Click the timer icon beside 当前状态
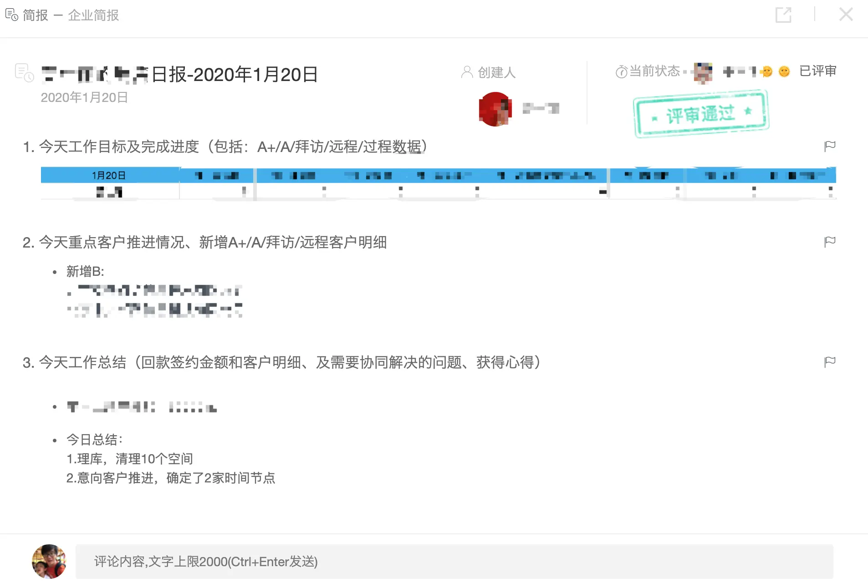 622,71
